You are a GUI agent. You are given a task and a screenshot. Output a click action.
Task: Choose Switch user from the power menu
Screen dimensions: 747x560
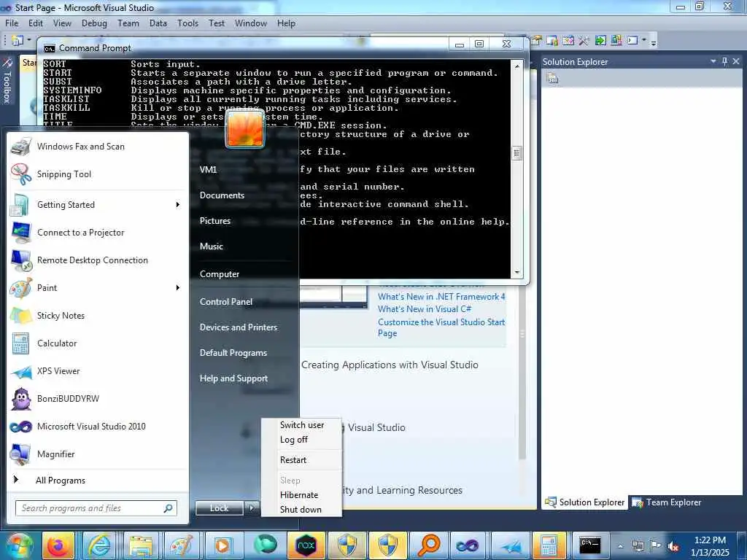tap(302, 425)
